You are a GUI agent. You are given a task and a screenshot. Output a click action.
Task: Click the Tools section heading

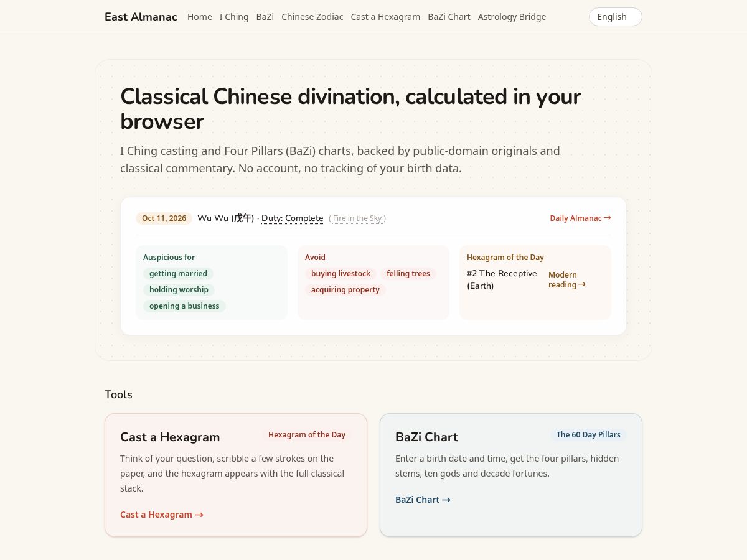(x=118, y=394)
